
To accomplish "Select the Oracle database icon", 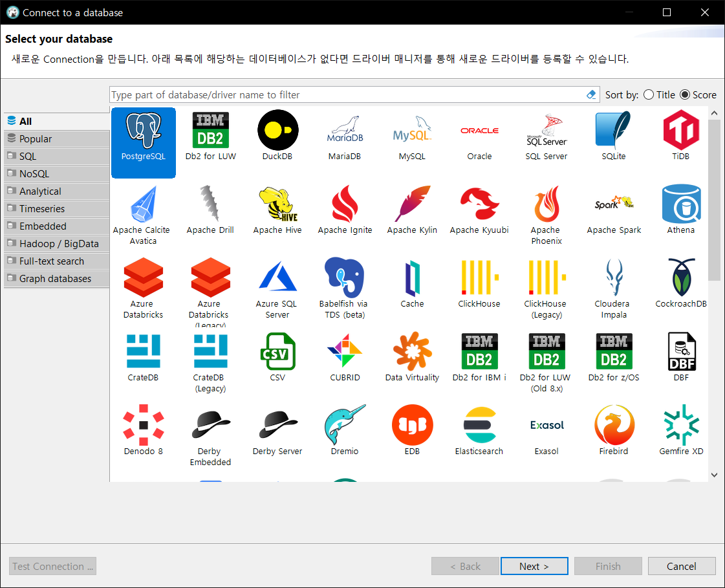I will [479, 131].
